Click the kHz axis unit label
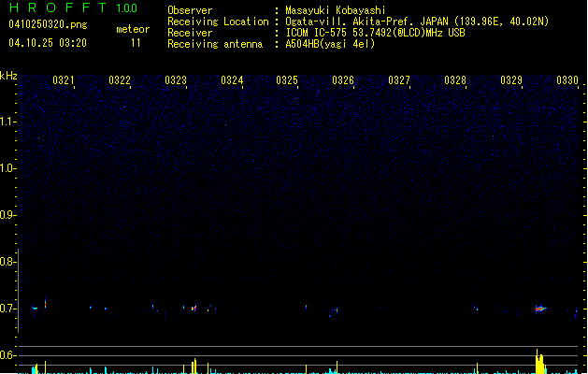588x374 pixels. coord(8,76)
